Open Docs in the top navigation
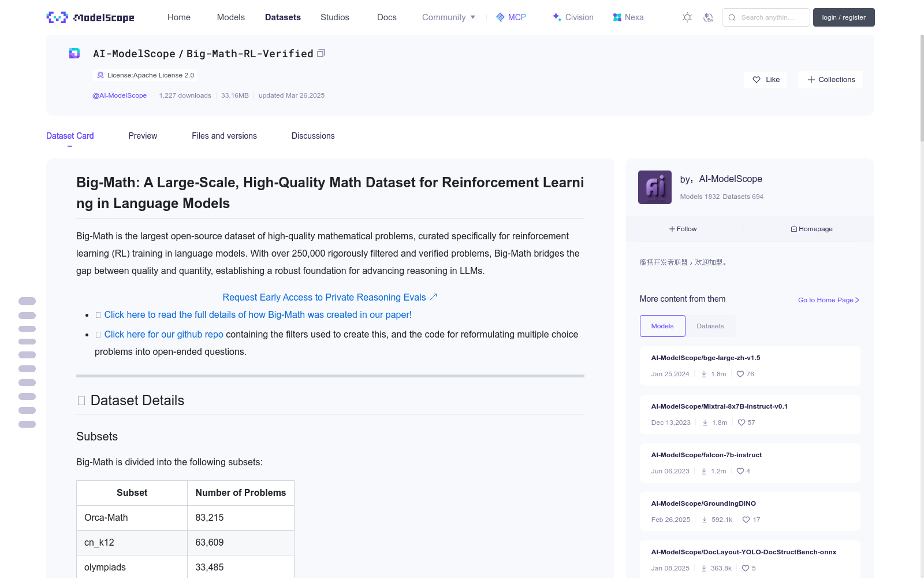 click(x=387, y=17)
